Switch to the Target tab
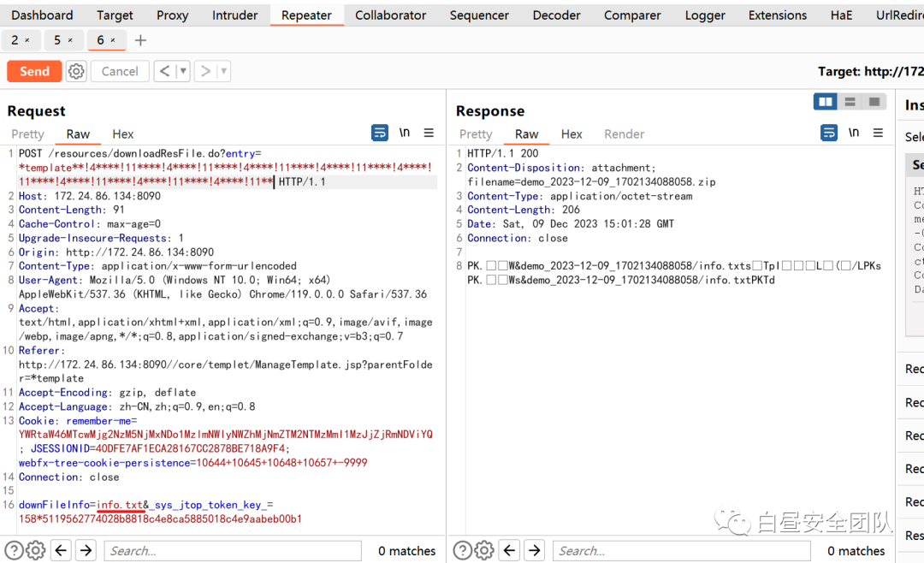The width and height of the screenshot is (924, 563). click(x=115, y=15)
